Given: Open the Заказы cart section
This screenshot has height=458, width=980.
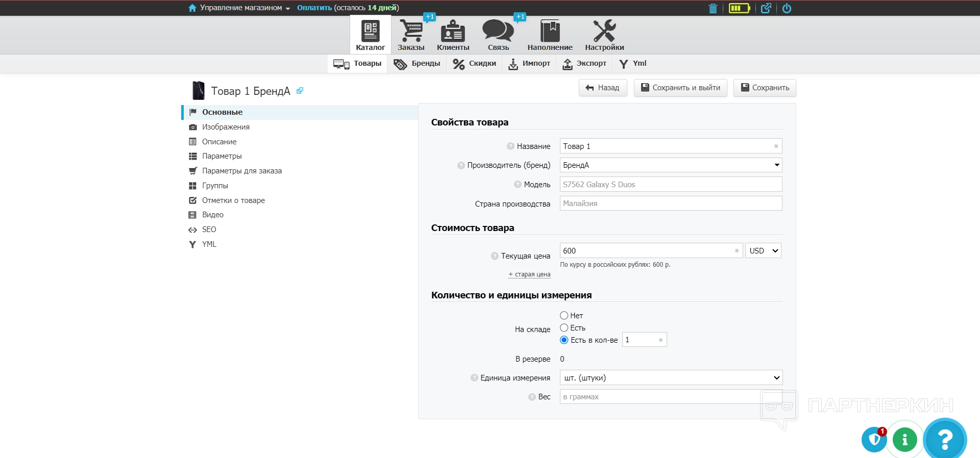Looking at the screenshot, I should point(411,35).
